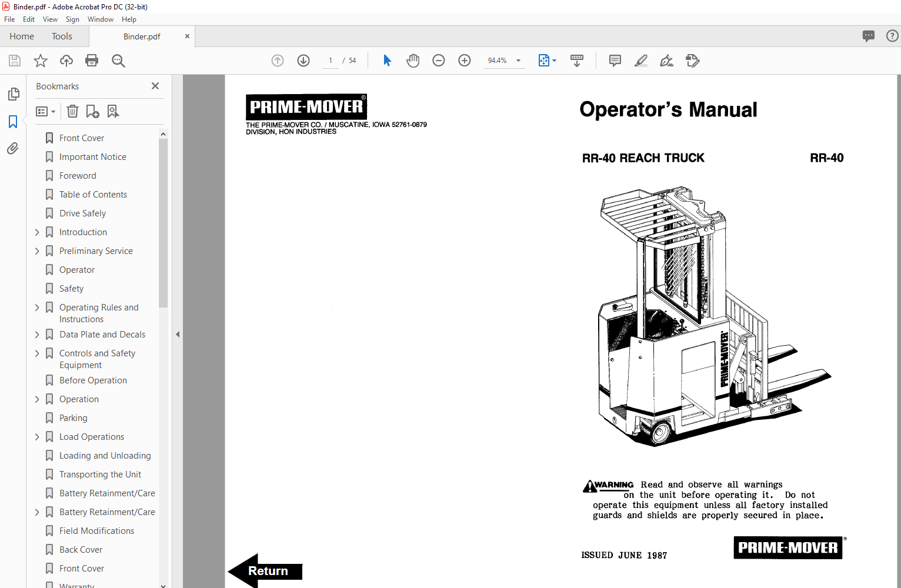
Task: Open the Before Operation bookmark
Action: [93, 380]
